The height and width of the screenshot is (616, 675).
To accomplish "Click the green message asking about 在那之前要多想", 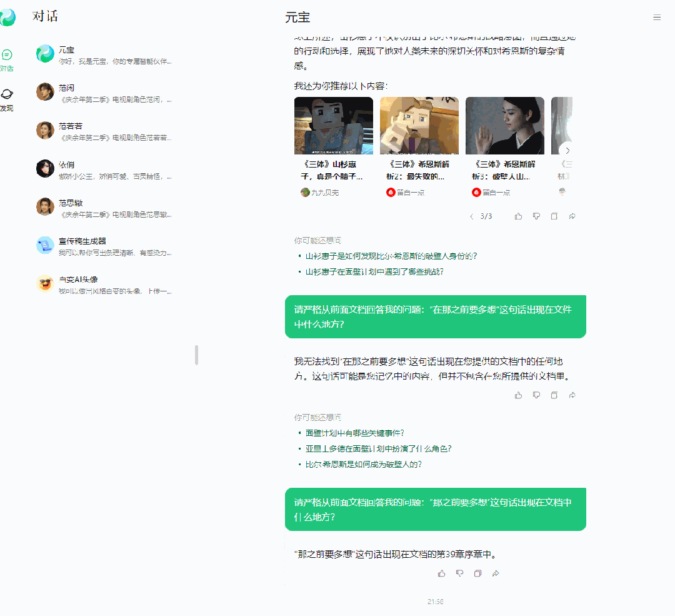I will click(x=436, y=316).
